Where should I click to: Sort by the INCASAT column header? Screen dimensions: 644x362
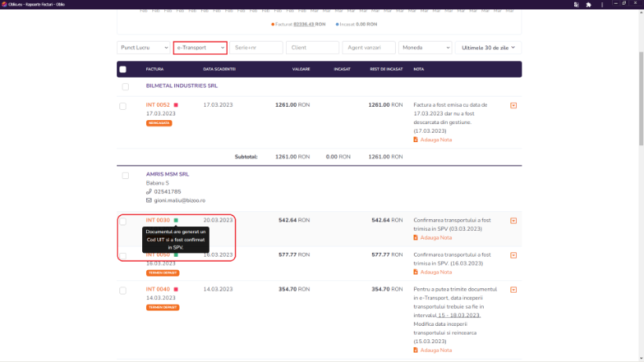coord(342,69)
